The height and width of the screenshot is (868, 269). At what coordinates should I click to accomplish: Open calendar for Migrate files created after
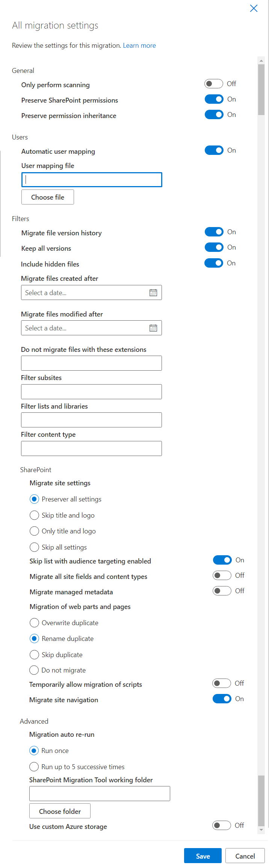coord(153,293)
